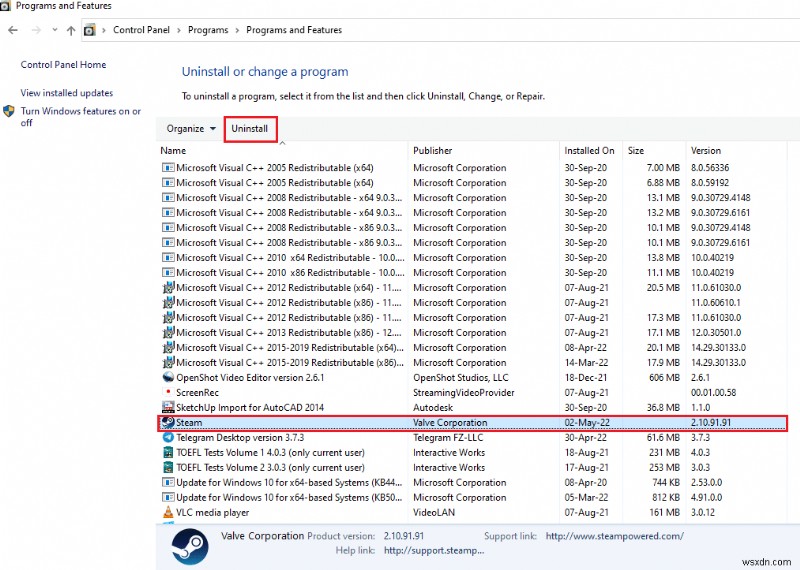
Task: Select TOEFL Tests Volume 1 4.0.3
Action: pos(270,453)
